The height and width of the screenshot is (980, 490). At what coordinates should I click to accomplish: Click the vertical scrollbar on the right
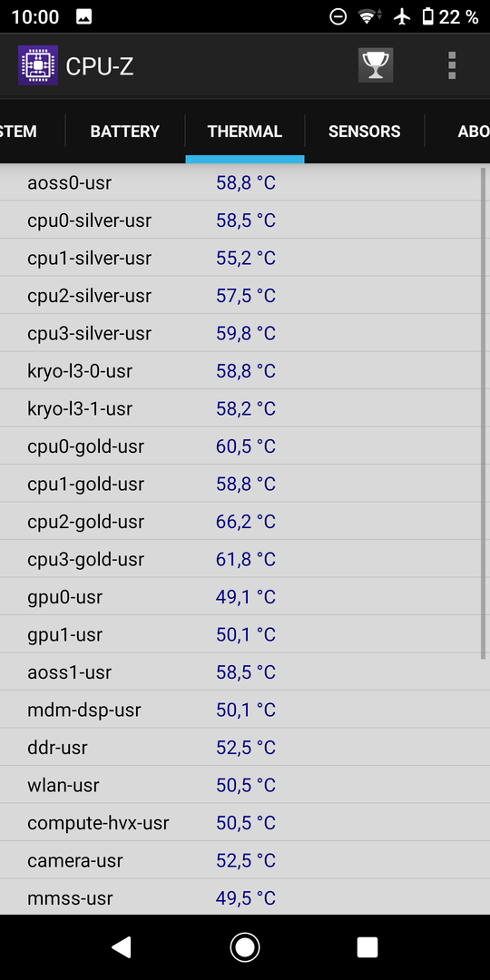(x=483, y=413)
